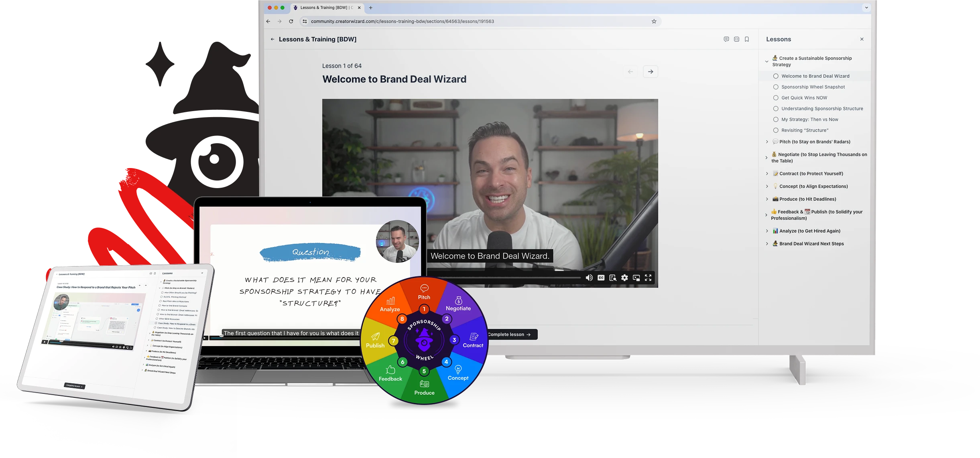980x458 pixels.
Task: Select the Lessons & Training [BDW] browser tab
Action: 324,8
